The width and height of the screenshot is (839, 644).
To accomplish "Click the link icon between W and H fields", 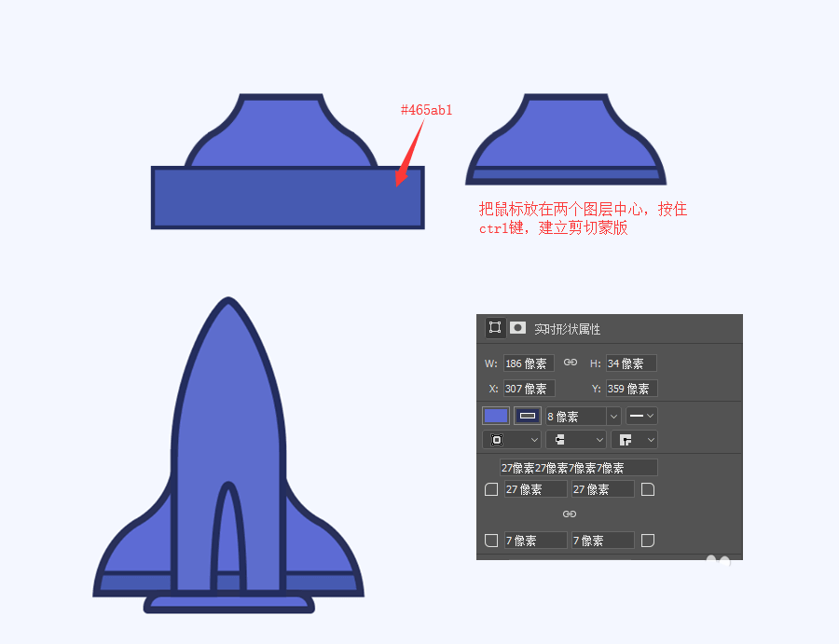I will coord(571,363).
